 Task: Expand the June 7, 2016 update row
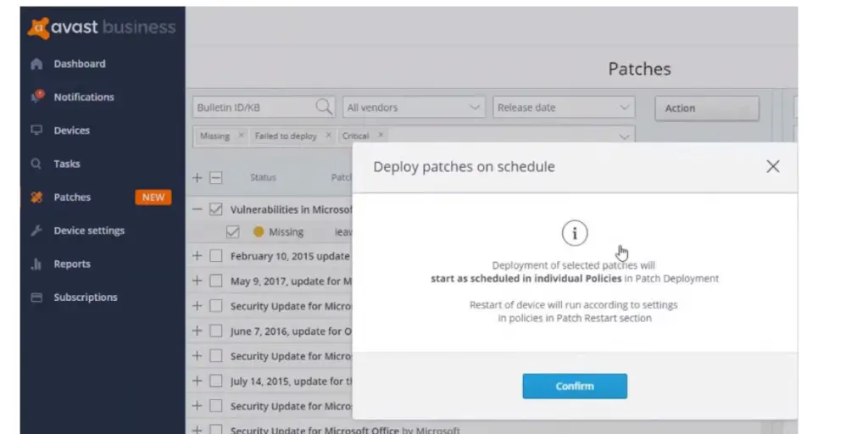[197, 331]
